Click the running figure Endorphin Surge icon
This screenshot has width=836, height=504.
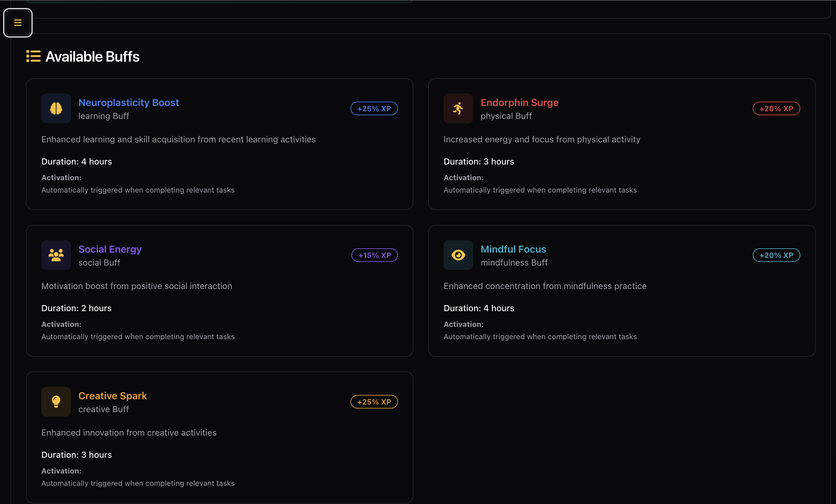pyautogui.click(x=458, y=108)
